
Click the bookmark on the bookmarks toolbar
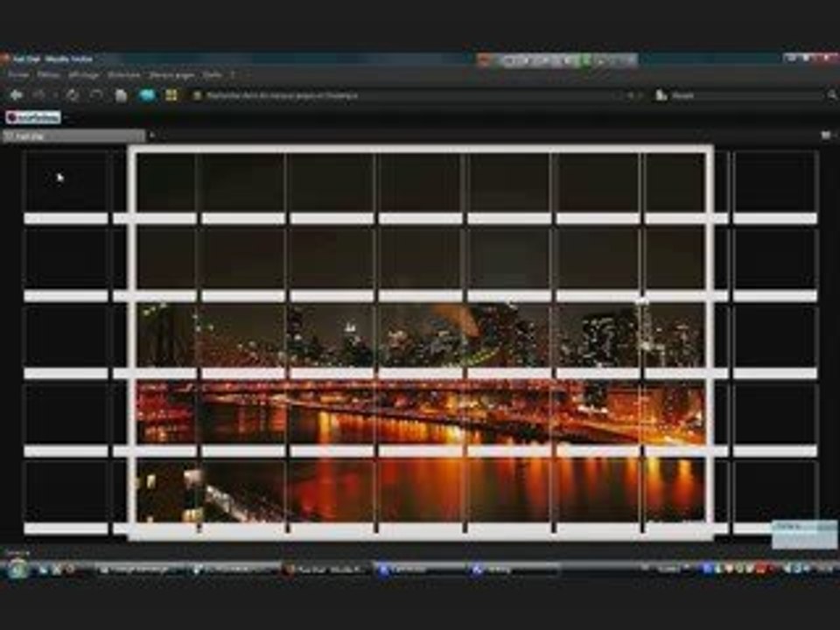(x=33, y=116)
